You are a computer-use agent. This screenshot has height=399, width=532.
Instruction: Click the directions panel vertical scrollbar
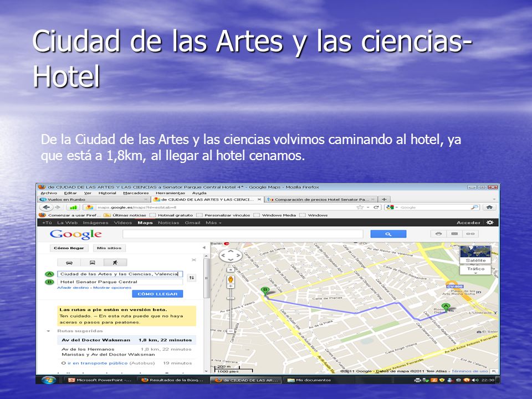click(x=206, y=278)
